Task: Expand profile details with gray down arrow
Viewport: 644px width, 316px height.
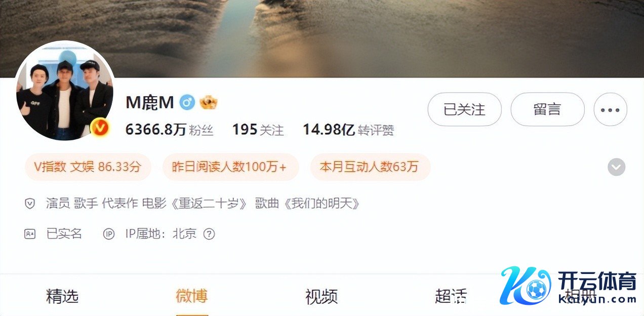Action: pyautogui.click(x=616, y=167)
